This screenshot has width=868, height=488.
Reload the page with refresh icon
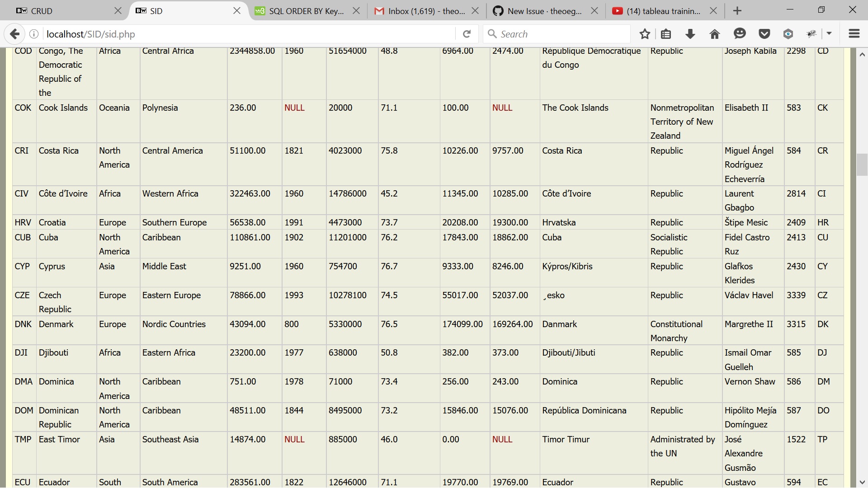[x=467, y=34]
